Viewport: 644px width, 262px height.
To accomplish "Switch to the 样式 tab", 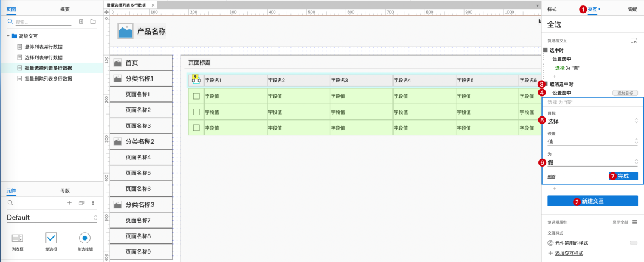I will pos(552,8).
